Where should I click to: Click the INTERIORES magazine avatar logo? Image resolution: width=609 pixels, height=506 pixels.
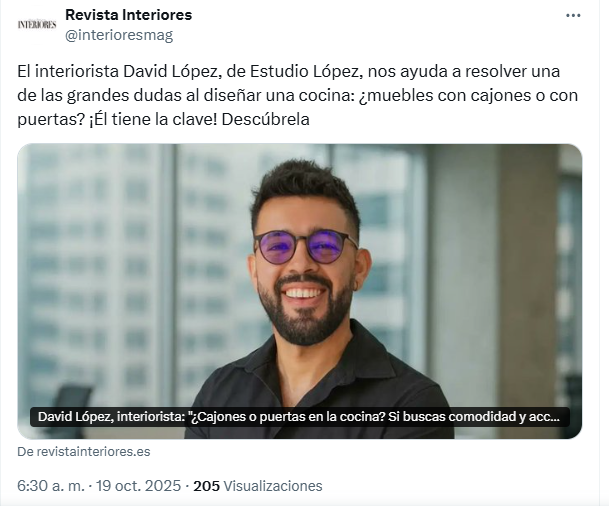click(37, 25)
